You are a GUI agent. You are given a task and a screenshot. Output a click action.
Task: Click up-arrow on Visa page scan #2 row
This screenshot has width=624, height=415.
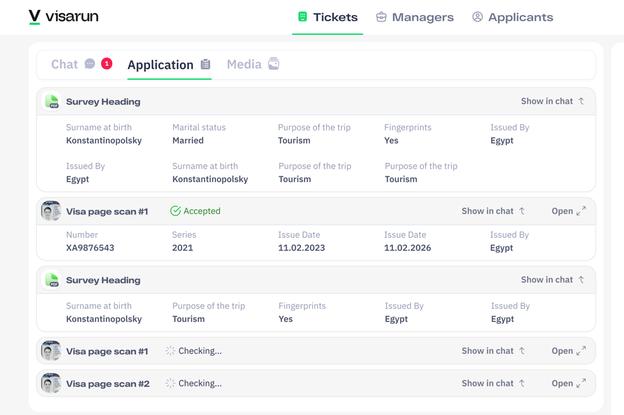coord(522,383)
